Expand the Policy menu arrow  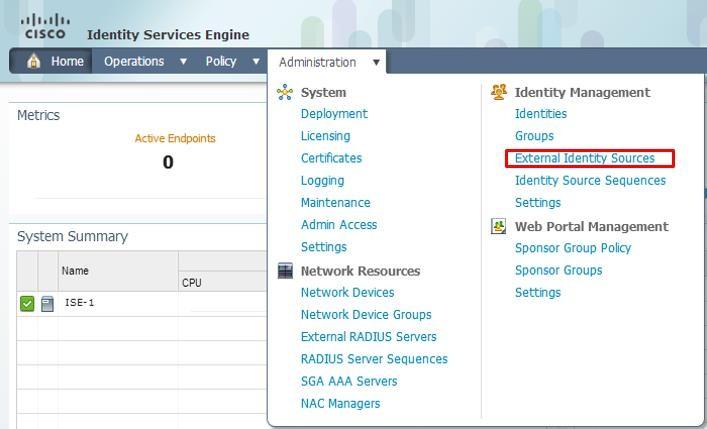[x=256, y=61]
